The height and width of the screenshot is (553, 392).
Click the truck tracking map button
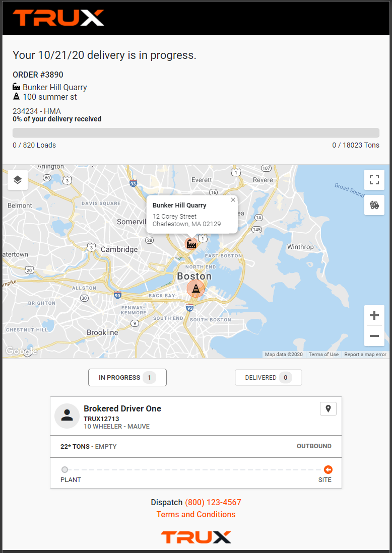pos(374,205)
